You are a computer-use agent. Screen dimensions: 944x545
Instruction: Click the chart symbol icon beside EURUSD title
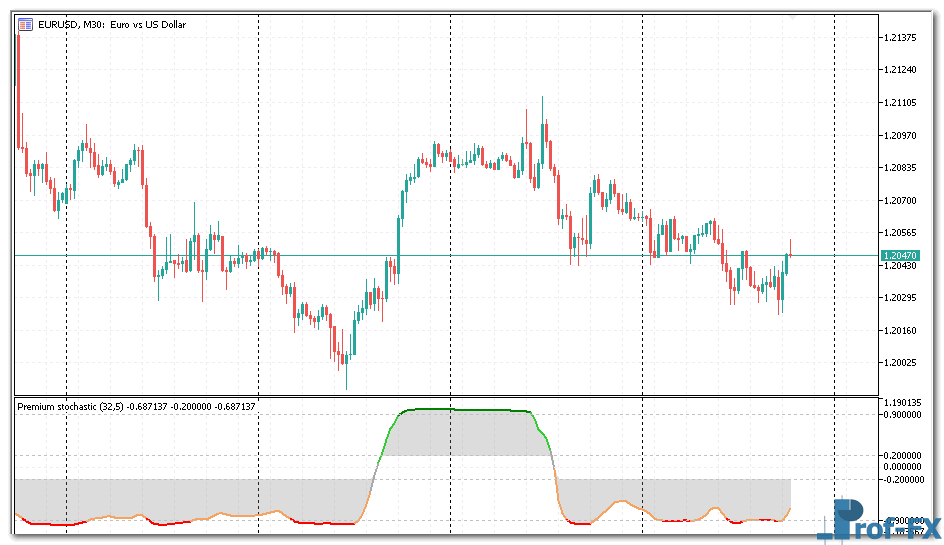24,24
